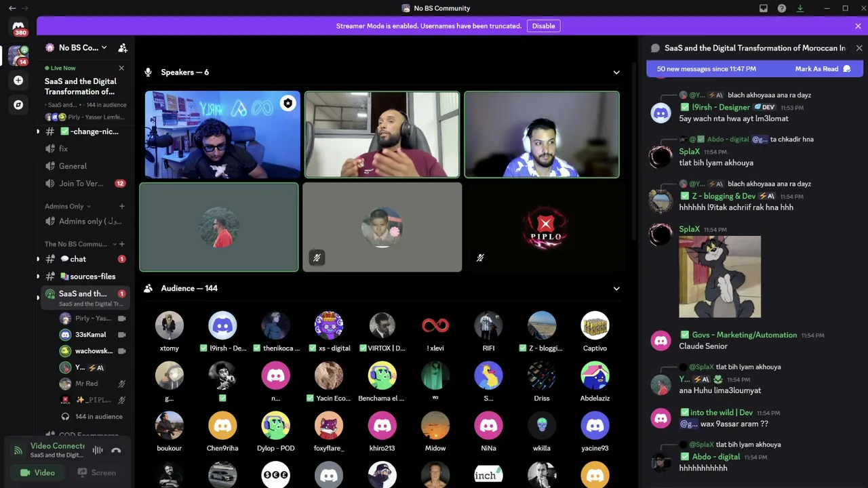Dismiss the Live Now stage banner
Viewport: 868px width, 488px height.
[121, 68]
